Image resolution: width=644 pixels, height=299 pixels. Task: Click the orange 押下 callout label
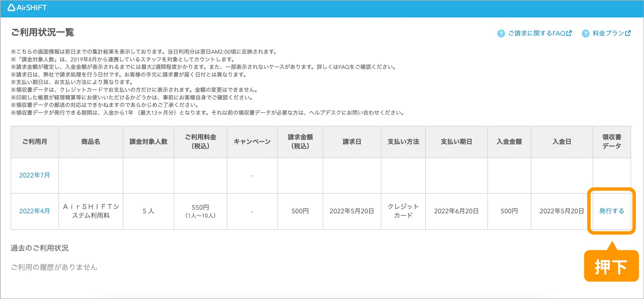point(611,267)
